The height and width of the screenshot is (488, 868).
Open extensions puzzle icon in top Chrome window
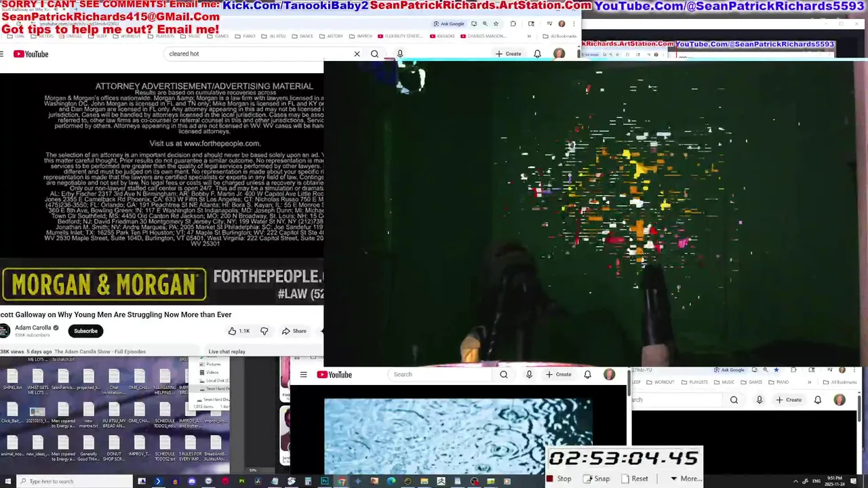click(x=513, y=24)
